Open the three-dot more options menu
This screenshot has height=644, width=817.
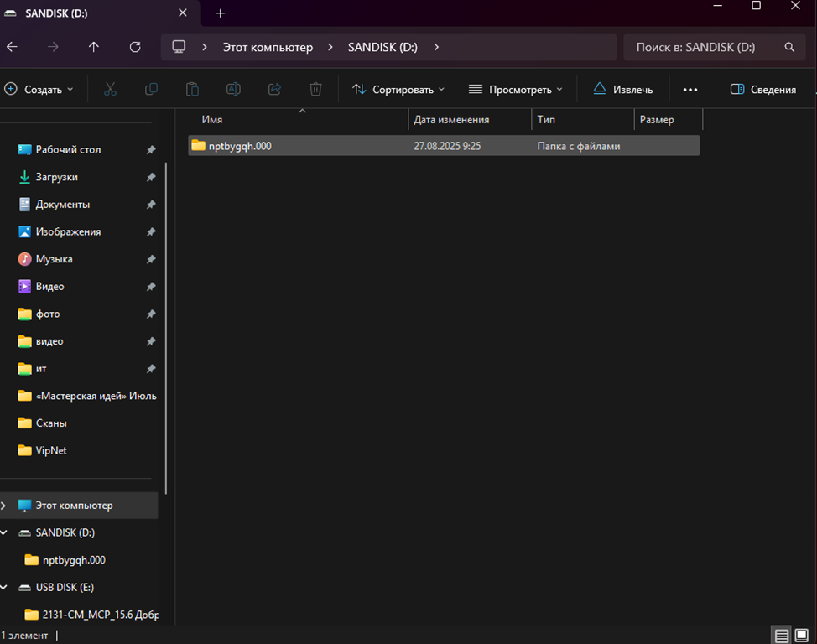[x=690, y=89]
